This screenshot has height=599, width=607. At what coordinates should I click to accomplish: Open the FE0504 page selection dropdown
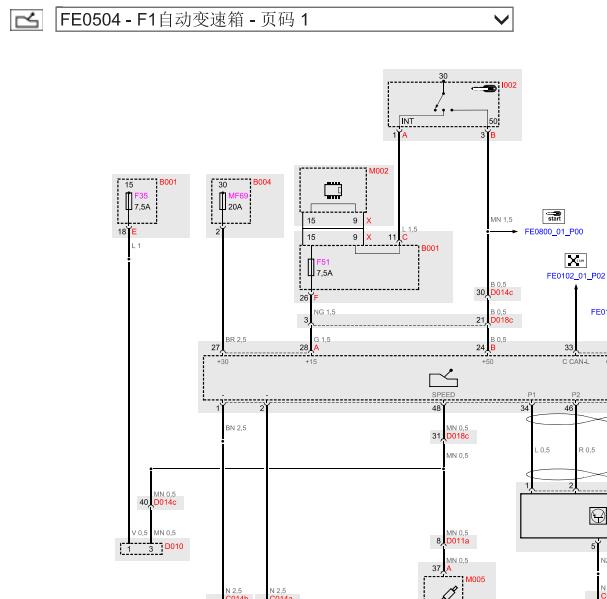click(285, 19)
